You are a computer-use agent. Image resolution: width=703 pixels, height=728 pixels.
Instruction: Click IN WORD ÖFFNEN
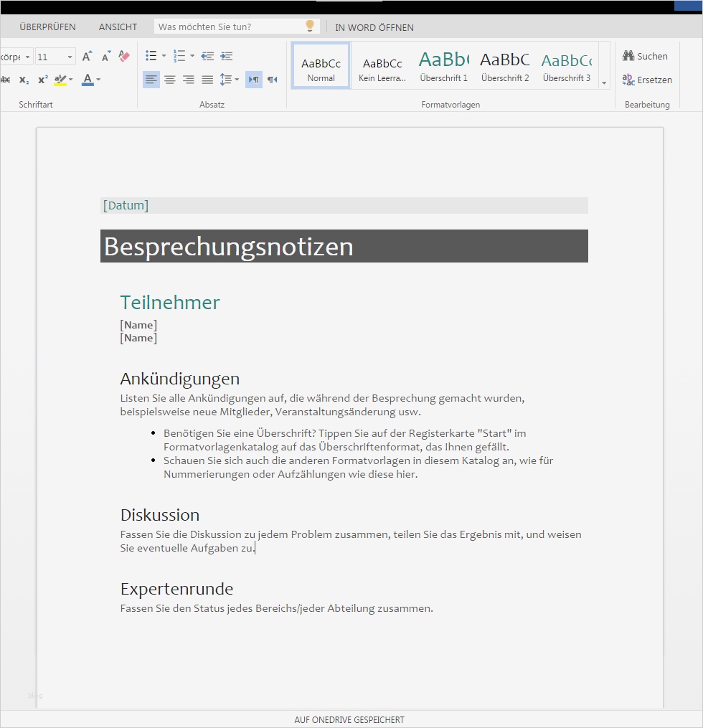(374, 27)
